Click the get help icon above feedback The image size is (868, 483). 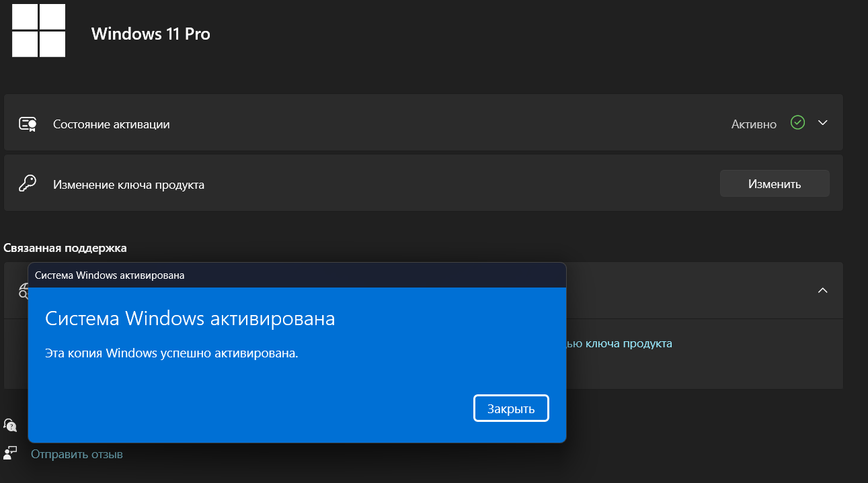[10, 425]
